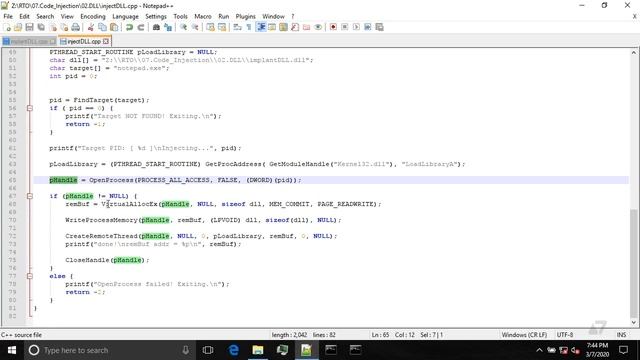Viewport: 640px width, 360px height.
Task: Open the Tools menu
Action: click(x=180, y=16)
